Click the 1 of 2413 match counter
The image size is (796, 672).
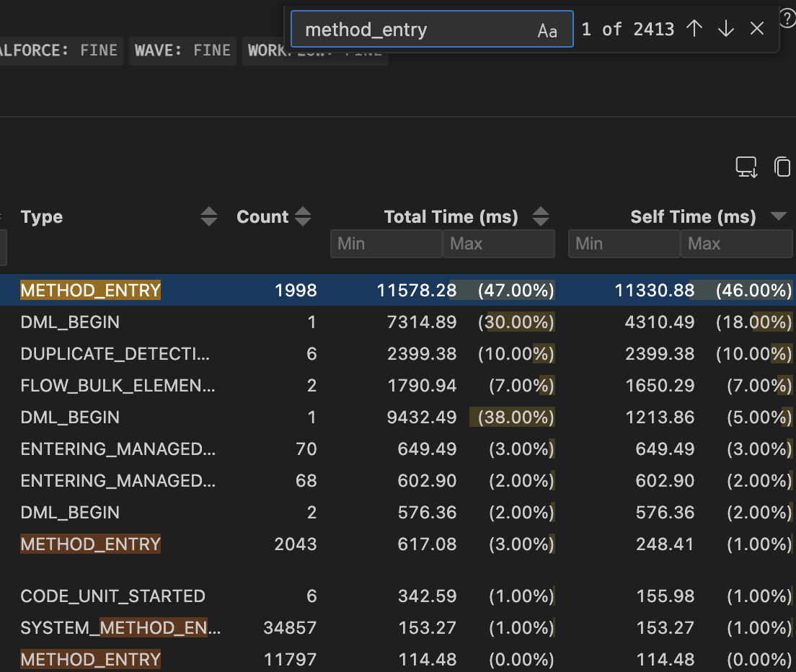(x=627, y=30)
